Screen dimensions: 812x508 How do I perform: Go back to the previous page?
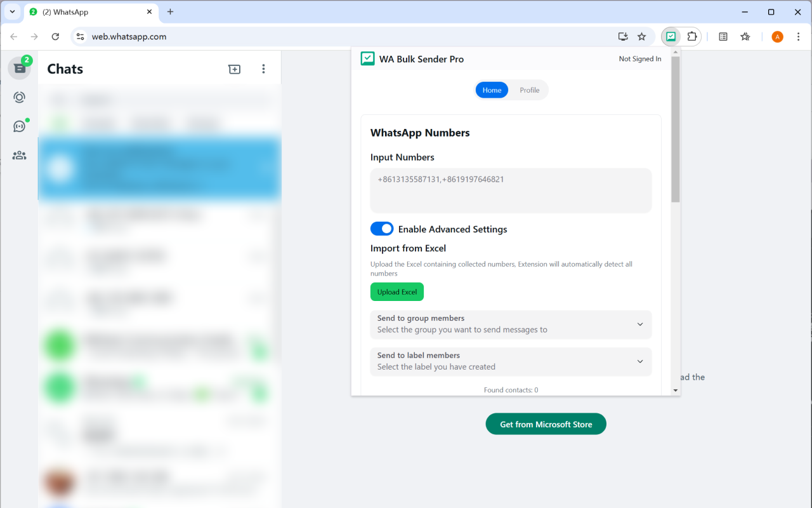click(x=14, y=37)
